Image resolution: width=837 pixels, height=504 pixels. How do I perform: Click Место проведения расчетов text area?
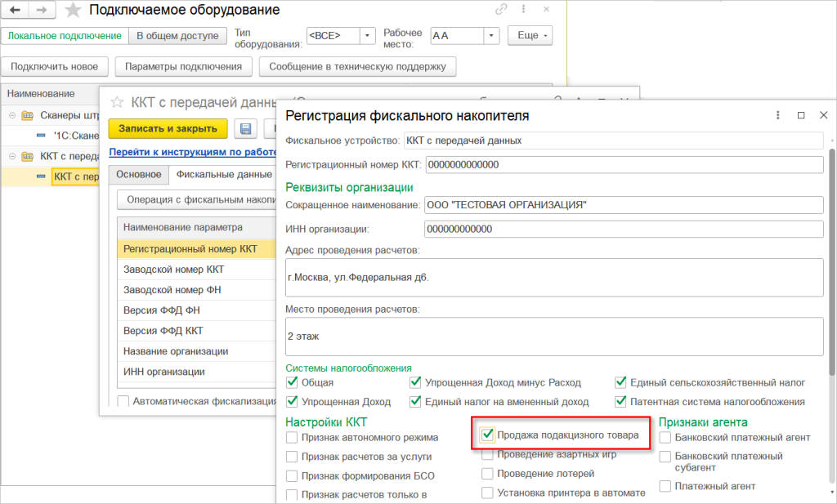coord(555,337)
